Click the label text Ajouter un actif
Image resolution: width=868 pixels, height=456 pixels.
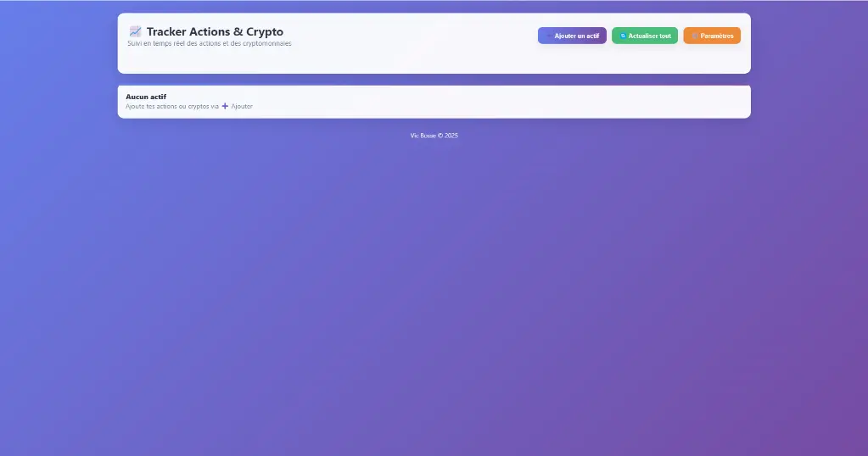click(576, 36)
